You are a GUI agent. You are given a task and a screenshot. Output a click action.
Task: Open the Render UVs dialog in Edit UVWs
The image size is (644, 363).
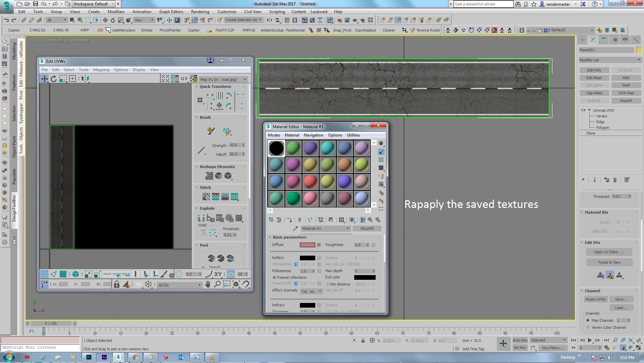[x=194, y=80]
